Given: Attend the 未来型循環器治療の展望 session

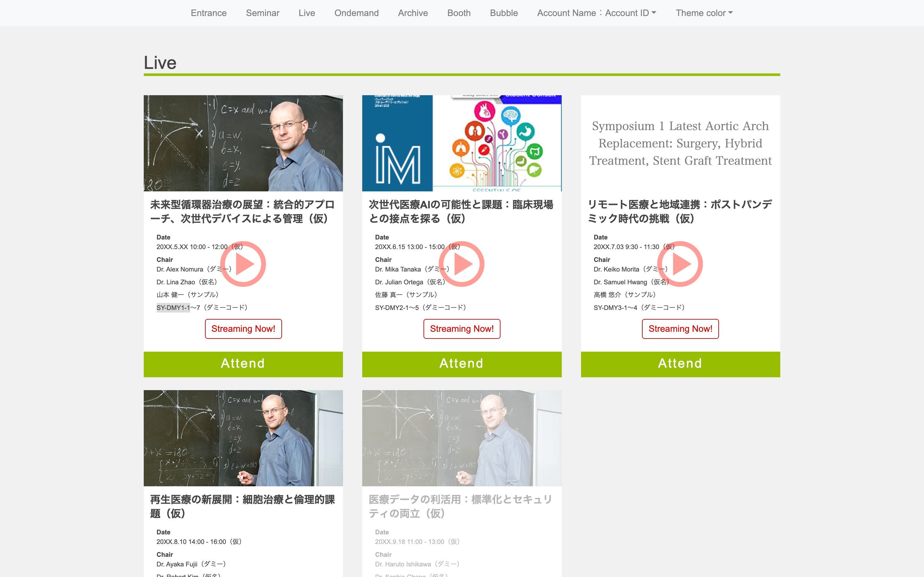Looking at the screenshot, I should (243, 363).
